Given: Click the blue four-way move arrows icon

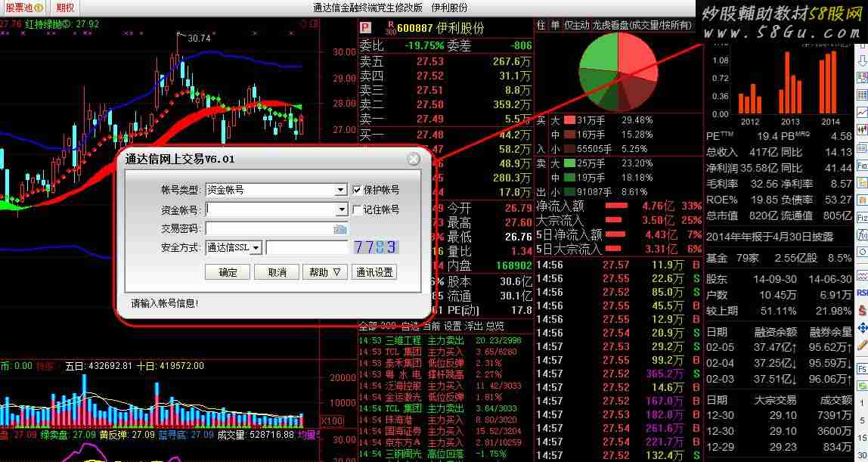Looking at the screenshot, I should (862, 329).
